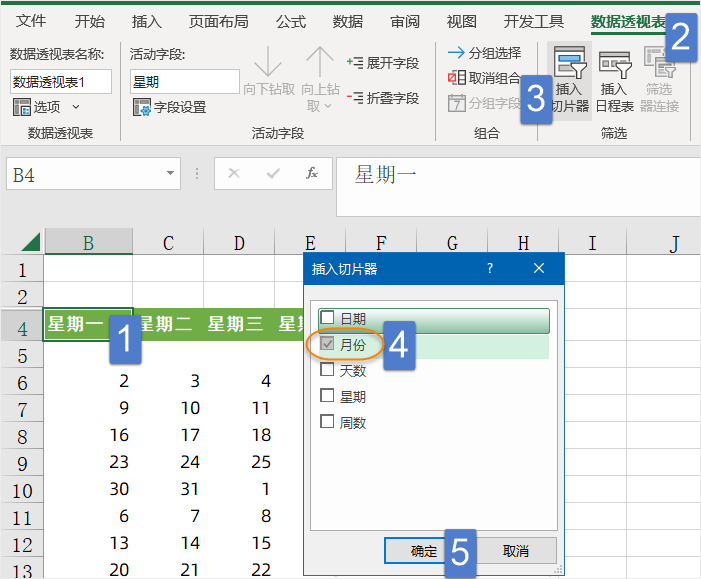This screenshot has height=579, width=701.
Task: Open the 公式 formulas tab
Action: click(291, 21)
